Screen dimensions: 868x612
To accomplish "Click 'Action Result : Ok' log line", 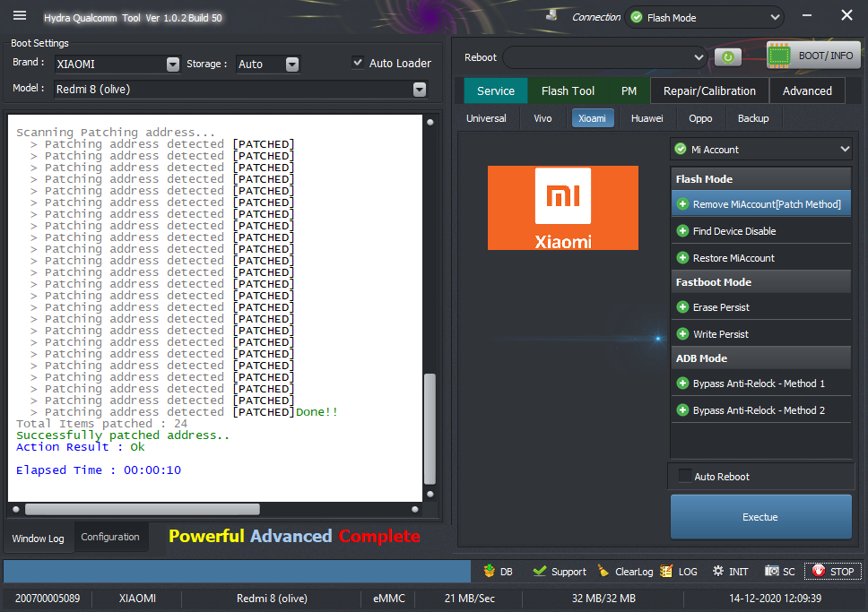I will click(81, 447).
